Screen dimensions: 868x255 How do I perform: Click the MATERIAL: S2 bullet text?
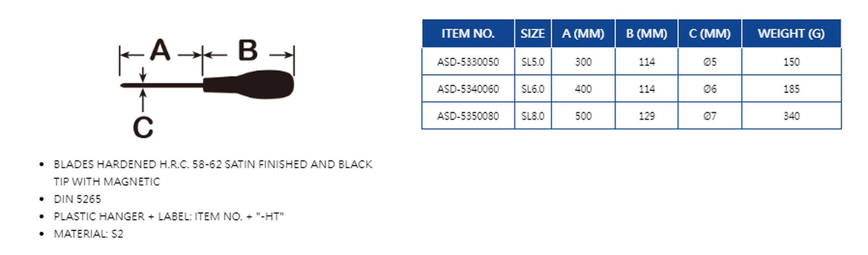click(x=89, y=234)
